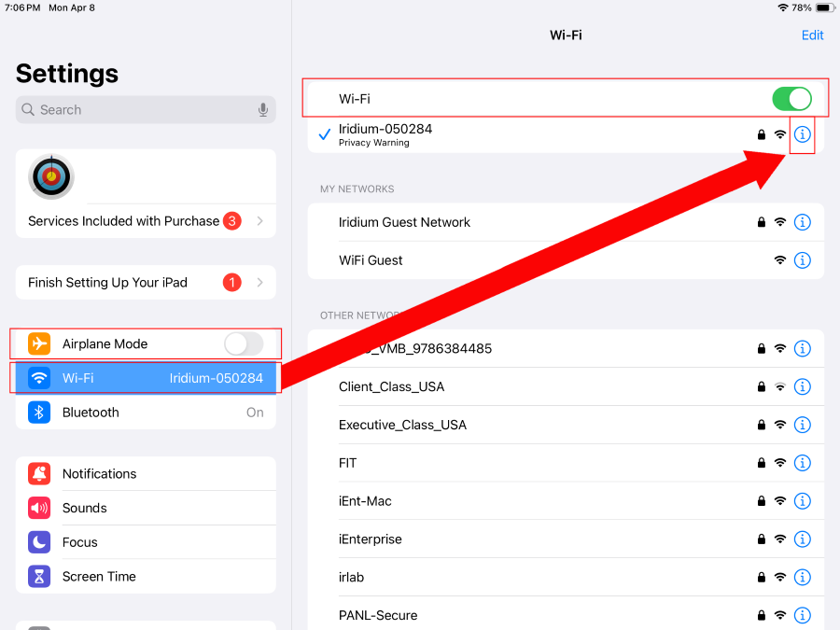This screenshot has width=840, height=630.
Task: Open Bluetooth settings
Action: pos(146,413)
